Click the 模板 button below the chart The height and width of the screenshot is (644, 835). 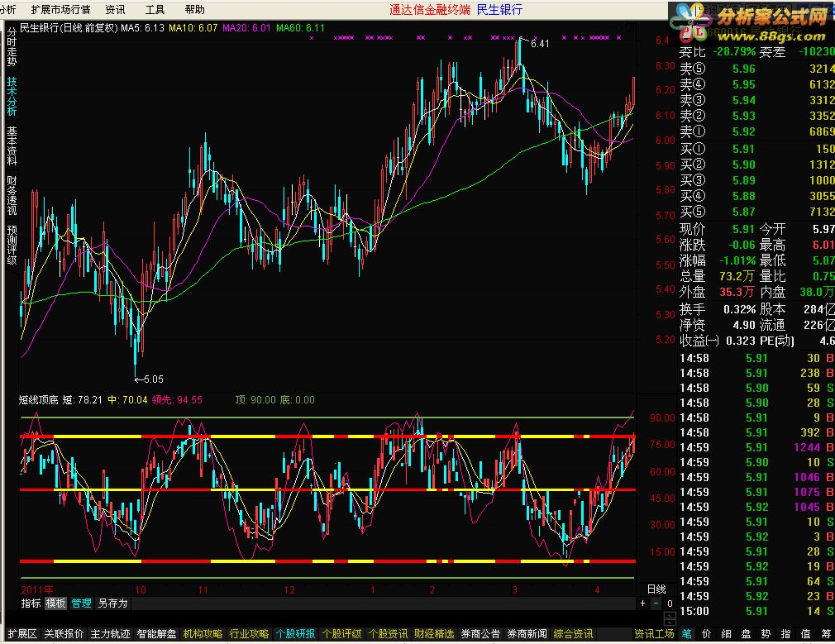tap(55, 603)
